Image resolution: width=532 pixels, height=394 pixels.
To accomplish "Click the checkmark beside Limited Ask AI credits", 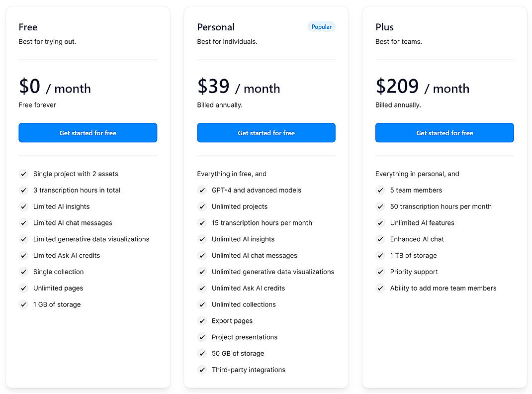I will click(x=23, y=255).
